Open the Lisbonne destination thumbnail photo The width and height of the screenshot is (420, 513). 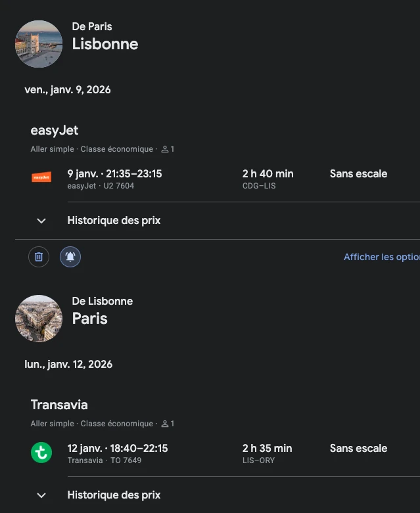pyautogui.click(x=39, y=44)
